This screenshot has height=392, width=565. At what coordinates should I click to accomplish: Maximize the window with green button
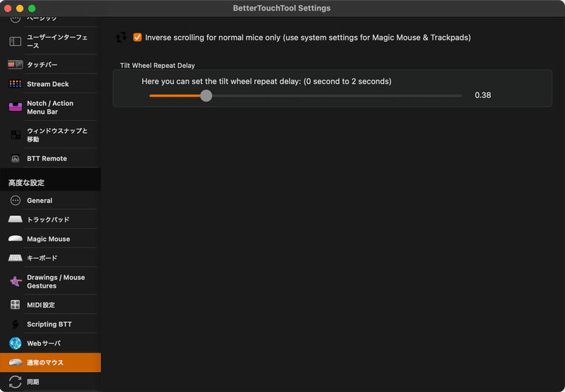[x=32, y=8]
